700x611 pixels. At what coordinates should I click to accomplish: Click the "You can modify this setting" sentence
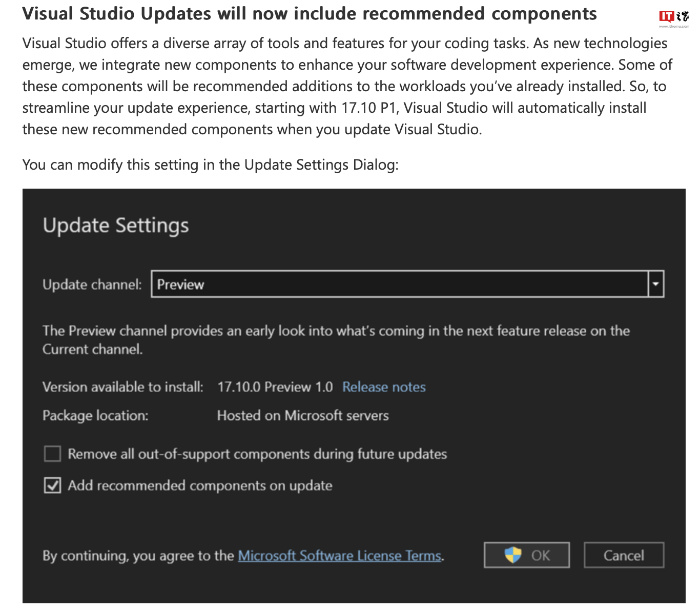210,165
